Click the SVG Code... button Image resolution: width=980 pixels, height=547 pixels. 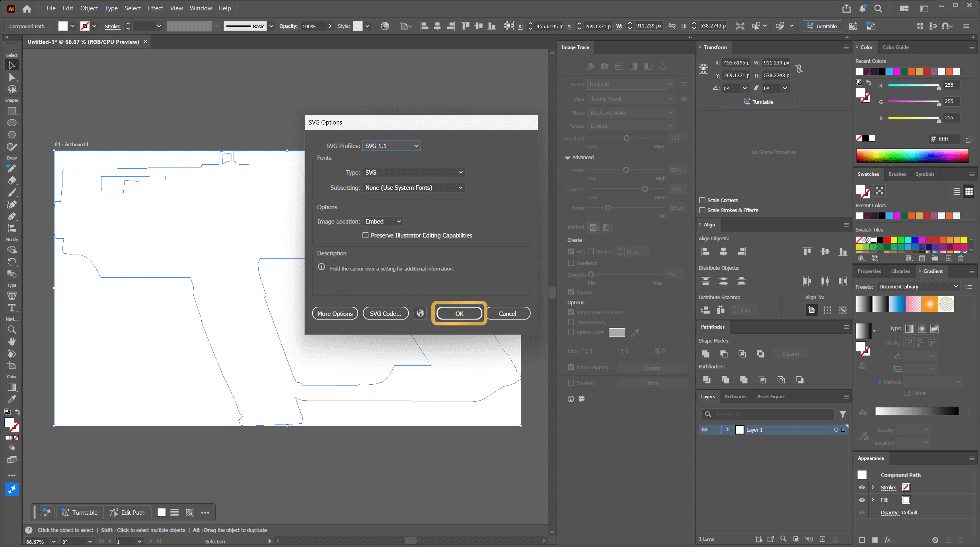pyautogui.click(x=386, y=313)
